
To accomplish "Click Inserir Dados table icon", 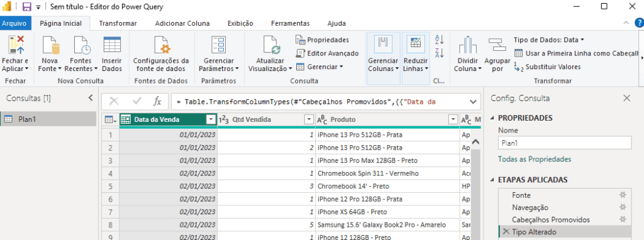I will click(112, 45).
